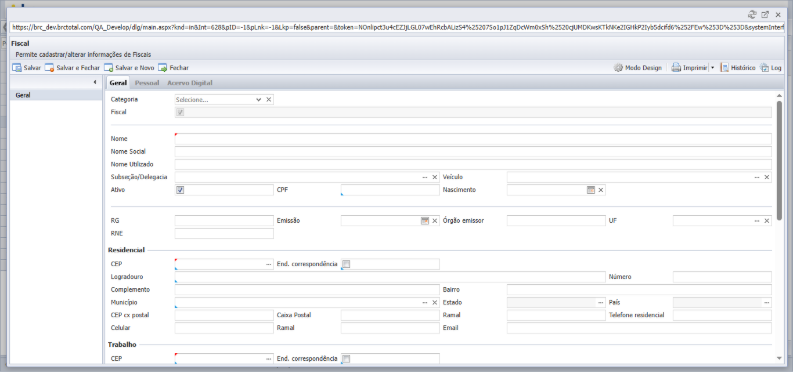This screenshot has height=372, width=793.
Task: Open the Histórico icon
Action: 724,68
